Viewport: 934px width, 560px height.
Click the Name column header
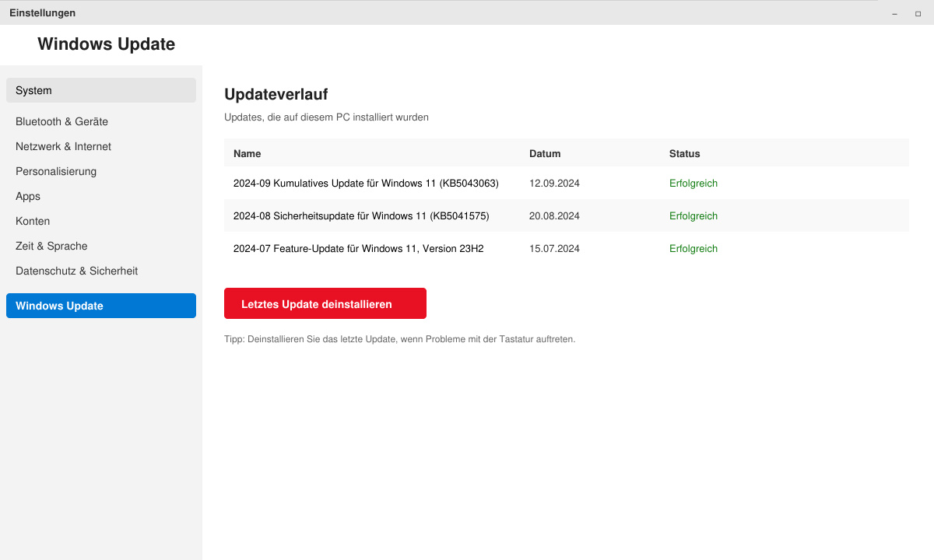pos(248,154)
